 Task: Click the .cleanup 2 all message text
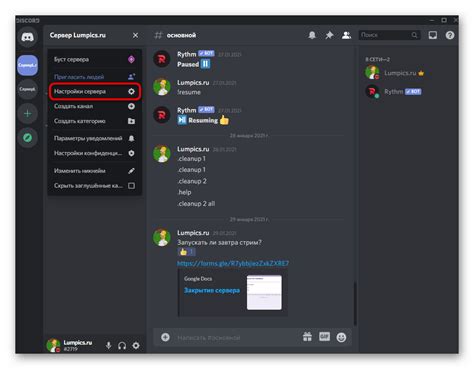pos(196,203)
